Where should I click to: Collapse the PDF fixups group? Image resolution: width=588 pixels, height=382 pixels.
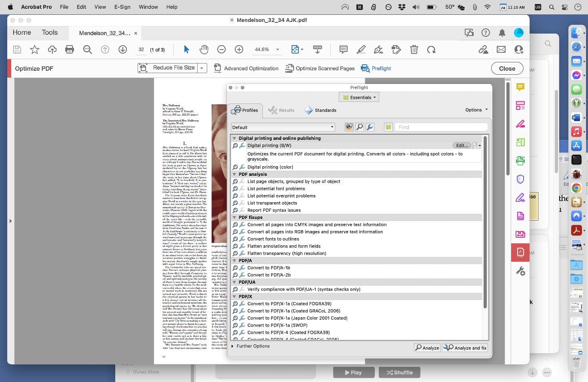pos(234,217)
